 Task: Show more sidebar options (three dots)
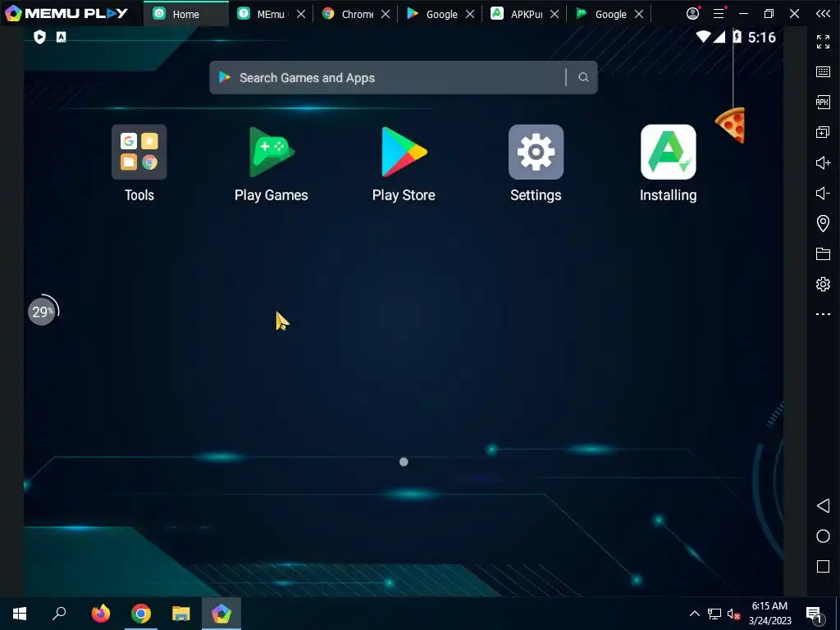pyautogui.click(x=823, y=314)
